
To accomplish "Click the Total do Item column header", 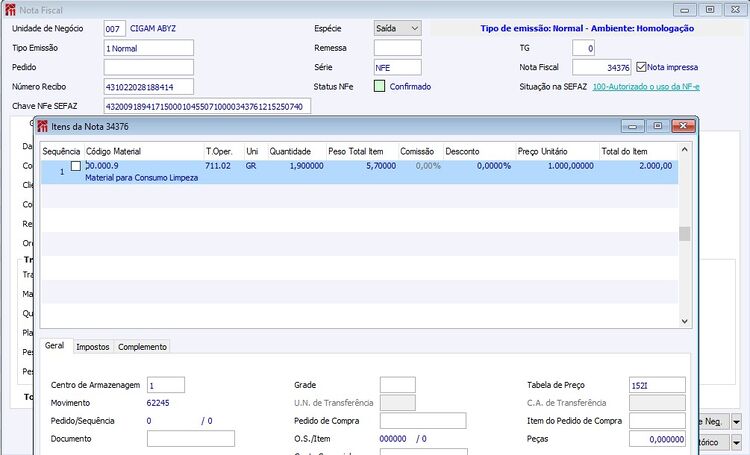I will [x=638, y=151].
